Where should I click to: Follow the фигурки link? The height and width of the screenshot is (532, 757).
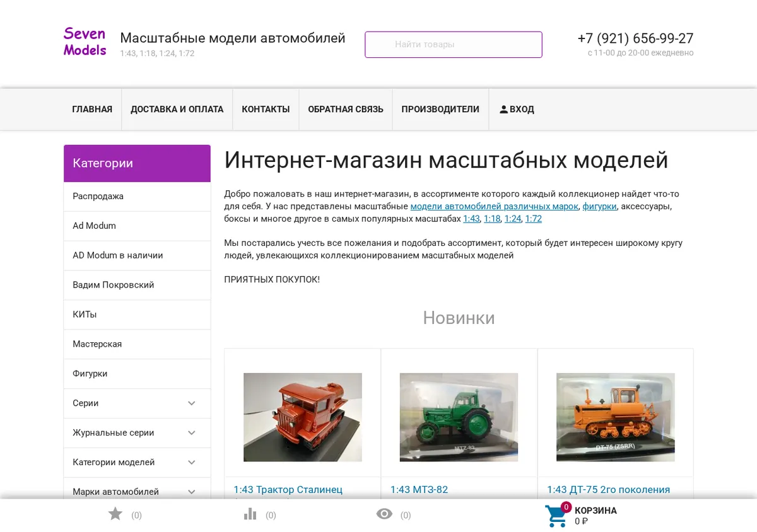point(599,206)
